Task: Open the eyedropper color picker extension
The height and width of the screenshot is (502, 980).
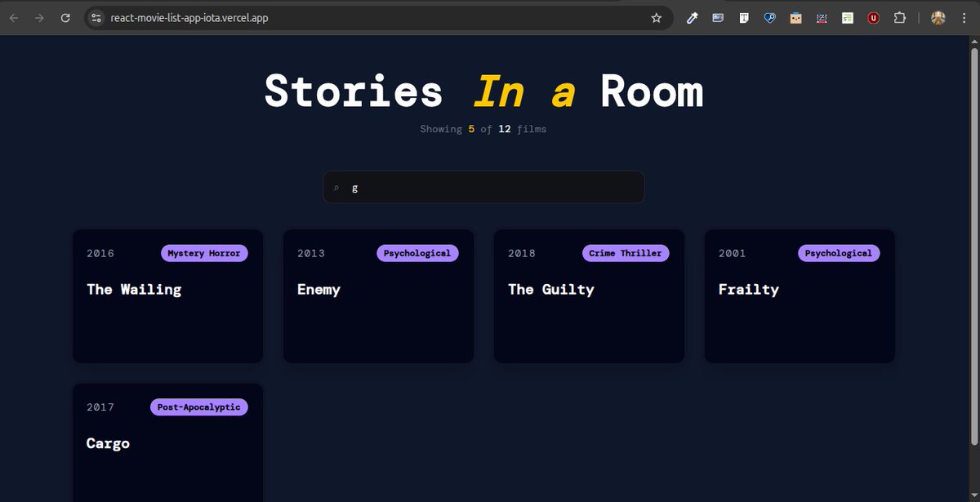Action: coord(692,18)
